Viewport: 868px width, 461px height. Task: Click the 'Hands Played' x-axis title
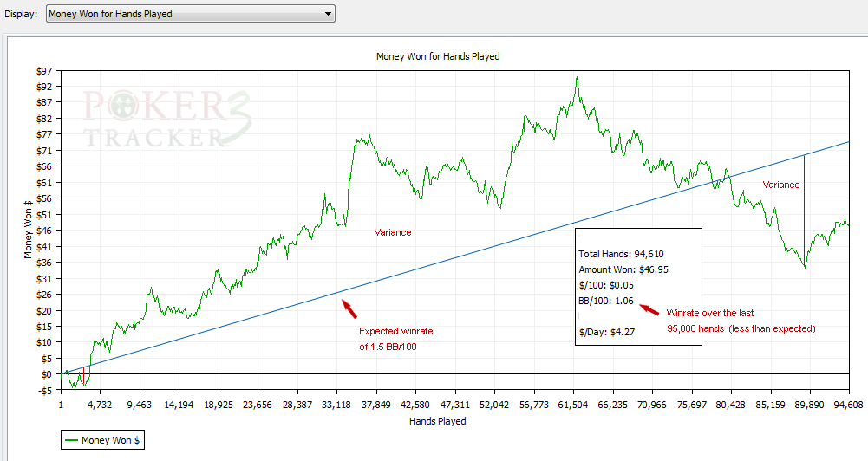437,421
